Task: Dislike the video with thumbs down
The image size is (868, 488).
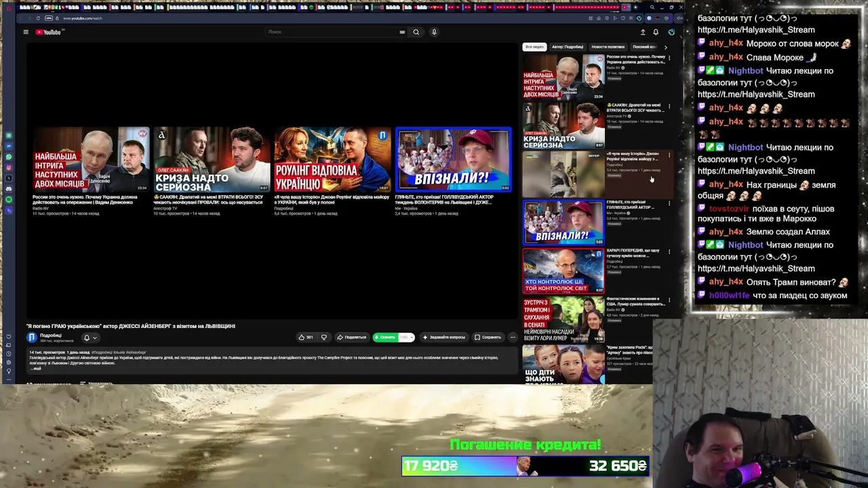Action: click(323, 337)
